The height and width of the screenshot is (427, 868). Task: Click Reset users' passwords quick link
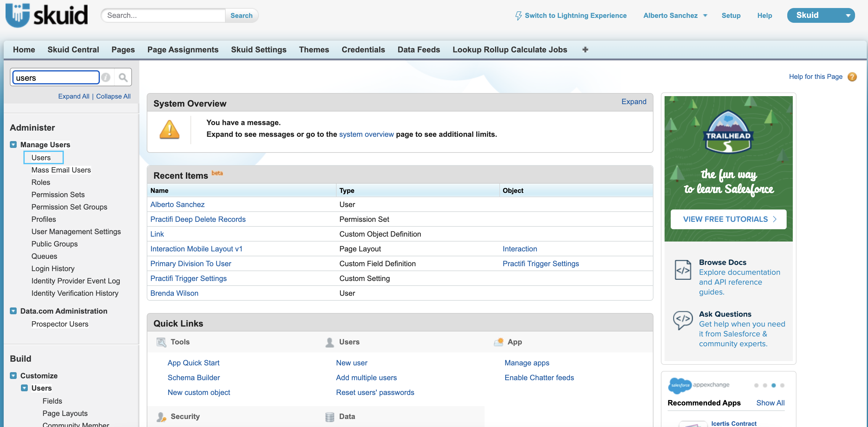[375, 393]
